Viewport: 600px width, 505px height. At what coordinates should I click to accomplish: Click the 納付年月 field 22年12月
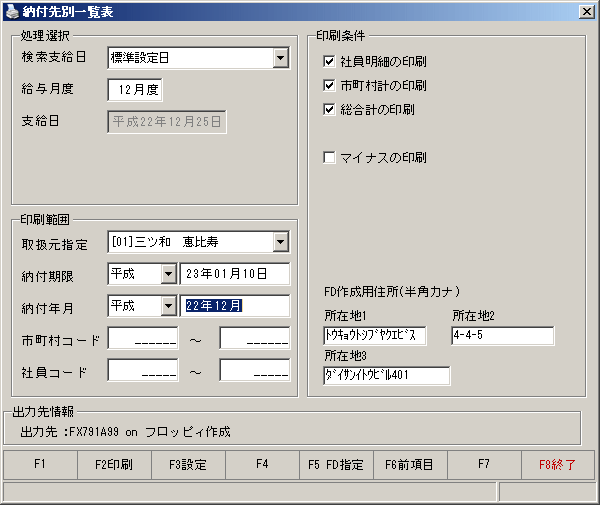pyautogui.click(x=235, y=306)
